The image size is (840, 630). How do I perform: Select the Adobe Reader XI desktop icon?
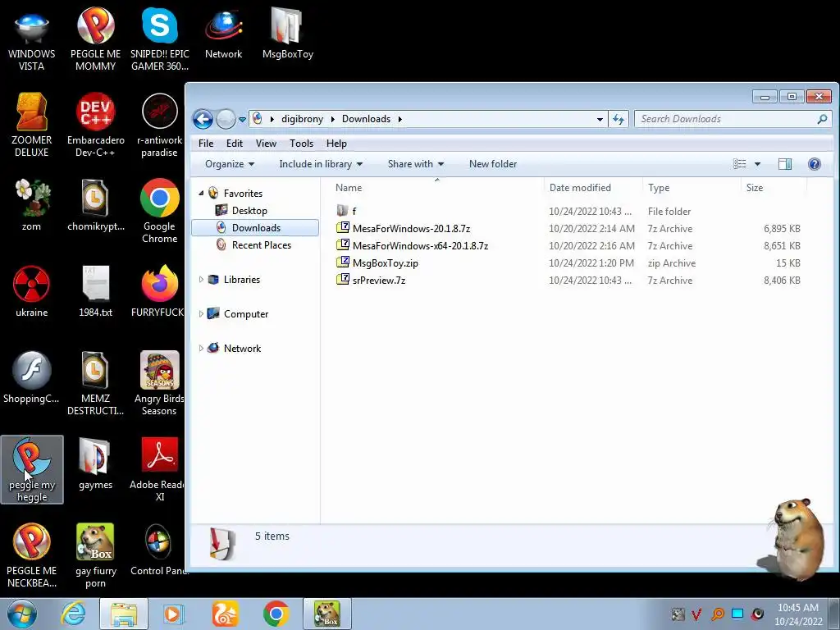159,470
